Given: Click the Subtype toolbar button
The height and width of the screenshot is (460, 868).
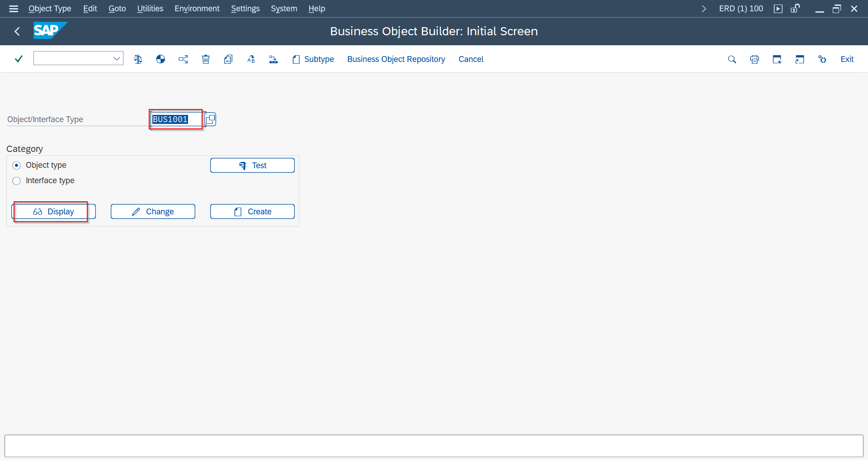Looking at the screenshot, I should (x=313, y=59).
